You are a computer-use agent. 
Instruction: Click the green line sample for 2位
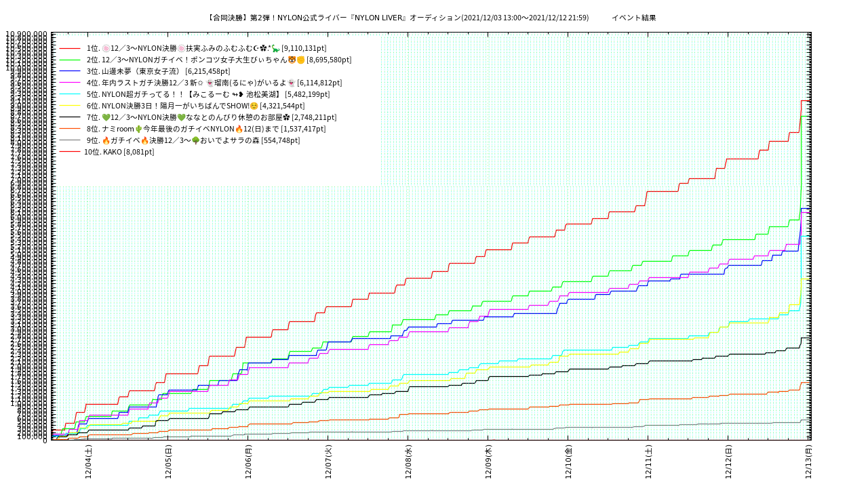(x=70, y=60)
